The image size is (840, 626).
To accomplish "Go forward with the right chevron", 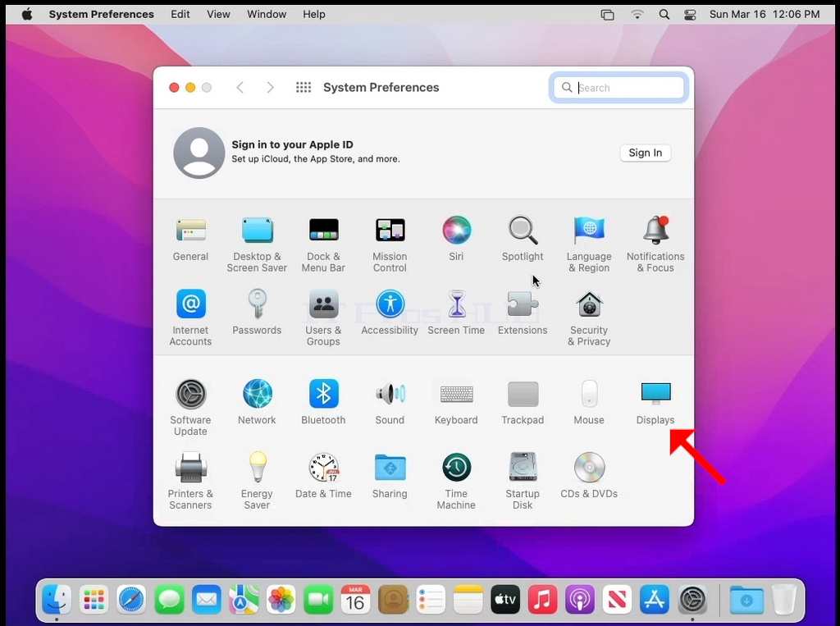I will pos(270,87).
